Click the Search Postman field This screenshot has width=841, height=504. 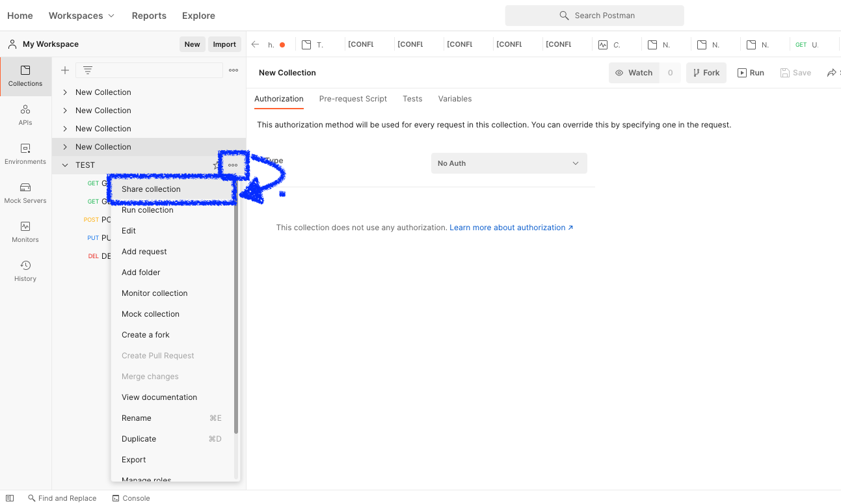point(594,16)
